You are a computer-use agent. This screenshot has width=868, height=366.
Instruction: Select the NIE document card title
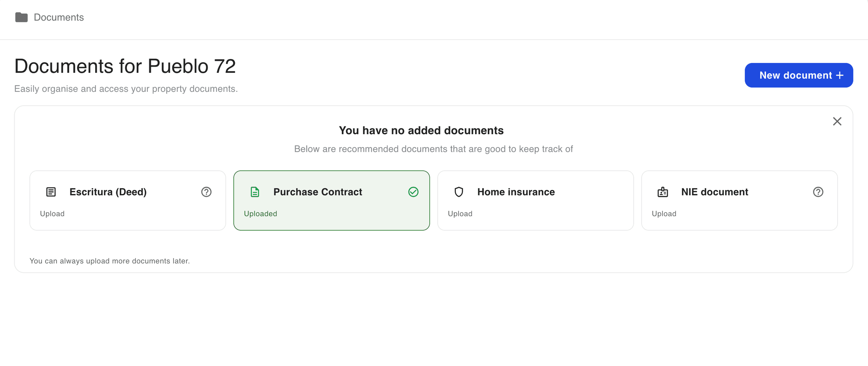[715, 192]
